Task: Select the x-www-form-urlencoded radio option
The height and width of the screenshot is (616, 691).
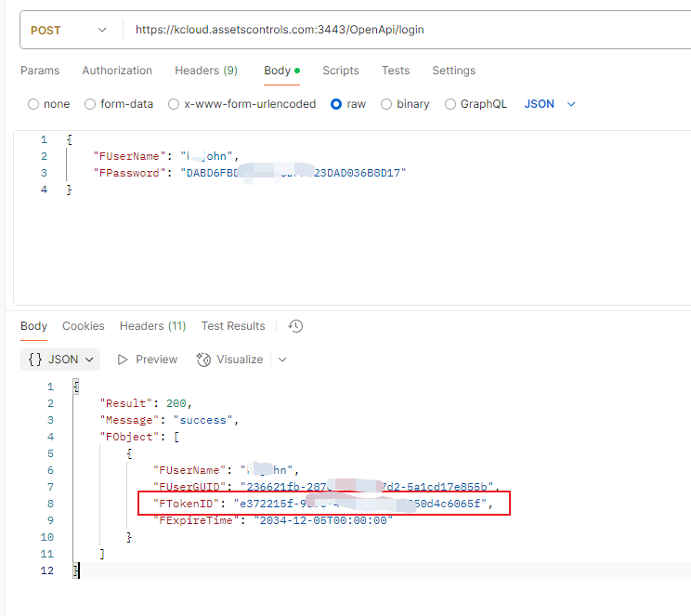Action: (x=174, y=104)
